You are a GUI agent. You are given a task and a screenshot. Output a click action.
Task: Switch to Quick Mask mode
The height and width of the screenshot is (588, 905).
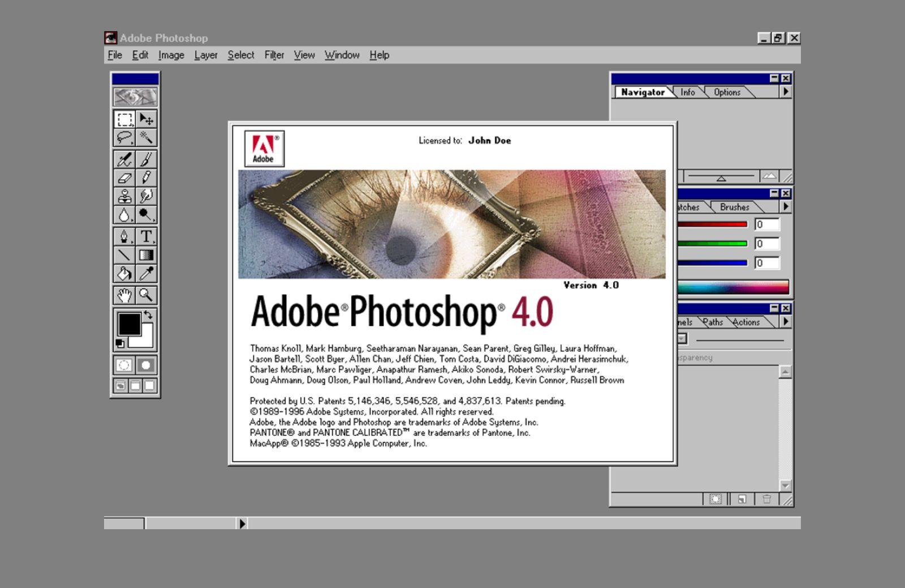pos(146,365)
